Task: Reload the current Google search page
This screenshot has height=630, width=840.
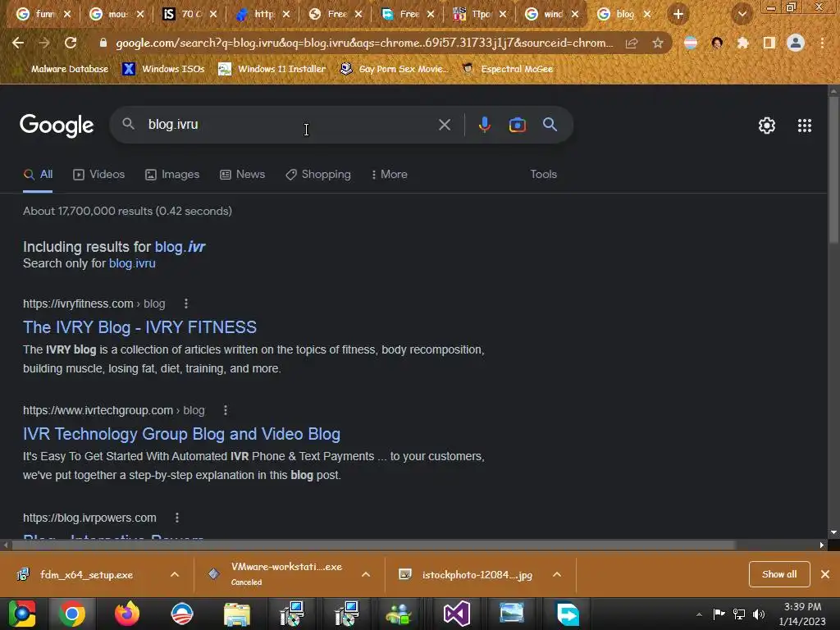Action: (71, 43)
